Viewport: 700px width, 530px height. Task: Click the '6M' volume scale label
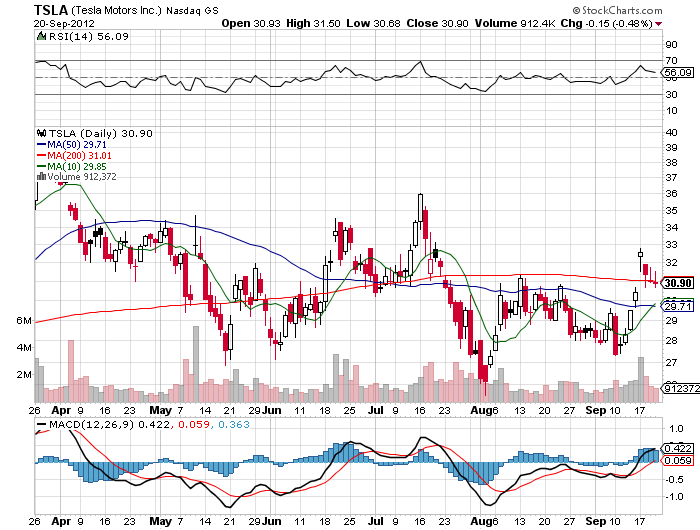tap(24, 321)
